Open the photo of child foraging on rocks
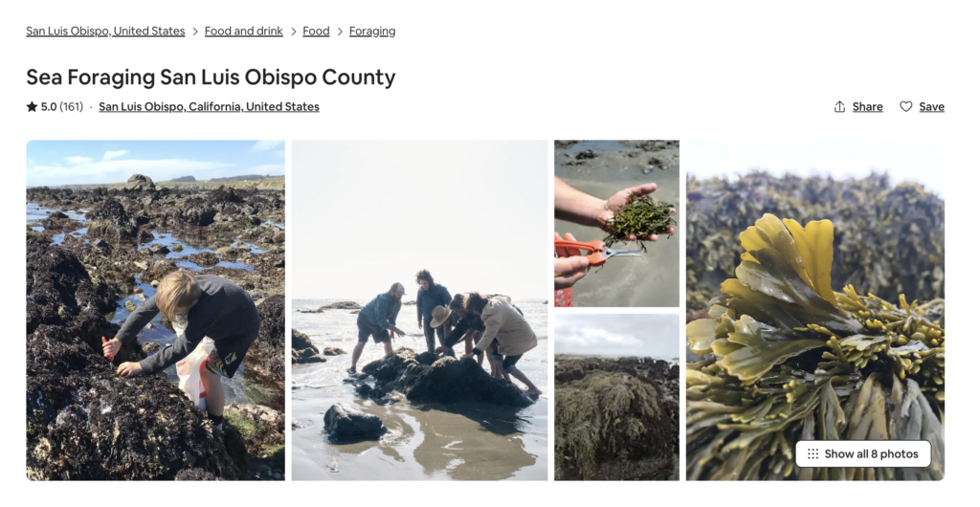This screenshot has height=507, width=980. pyautogui.click(x=156, y=310)
